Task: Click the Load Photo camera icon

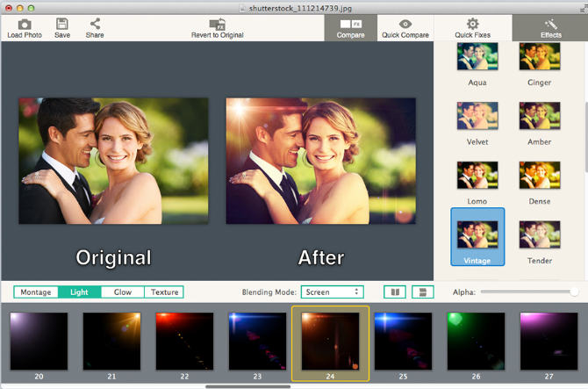Action: [x=25, y=25]
